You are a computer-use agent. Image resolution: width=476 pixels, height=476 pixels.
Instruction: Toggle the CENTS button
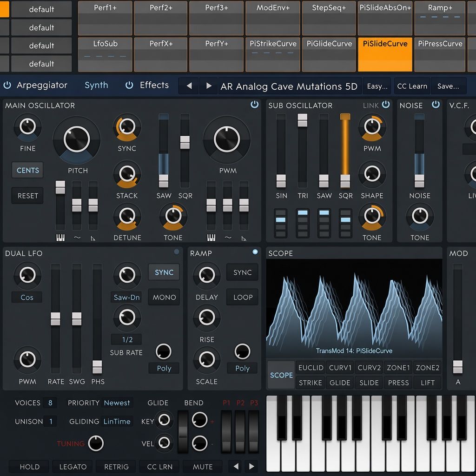tap(27, 170)
